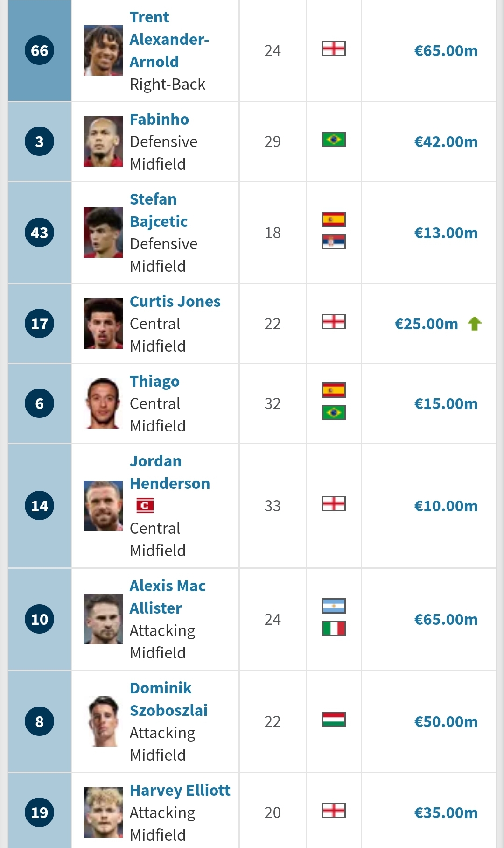
Task: Click shirt number 66 badge
Action: pyautogui.click(x=40, y=50)
